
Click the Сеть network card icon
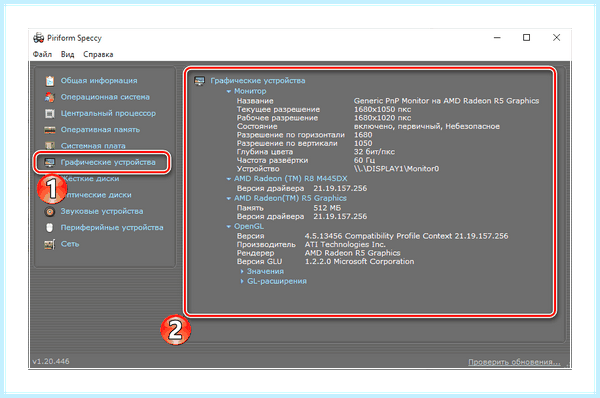point(50,244)
